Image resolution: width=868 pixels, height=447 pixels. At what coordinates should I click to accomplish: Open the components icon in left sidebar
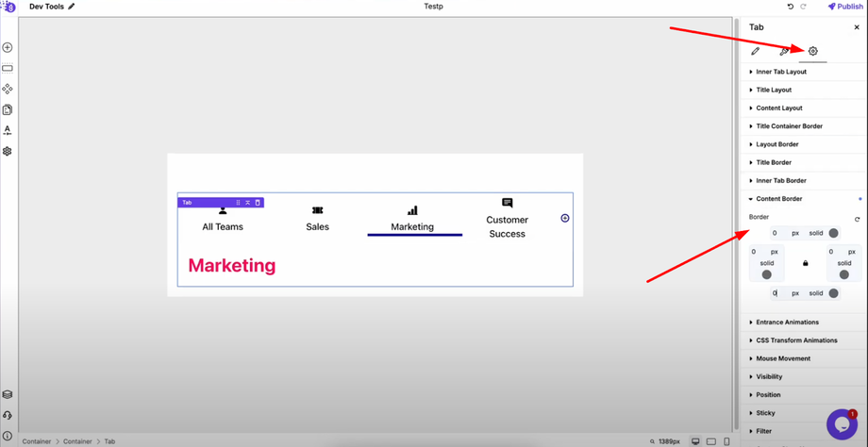pos(8,89)
